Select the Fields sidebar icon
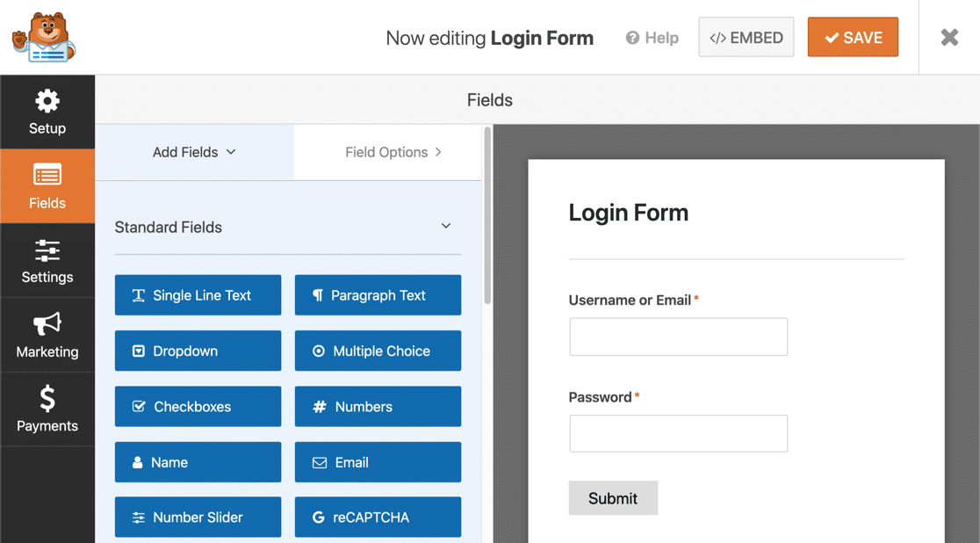Viewport: 980px width, 543px height. pos(47,186)
